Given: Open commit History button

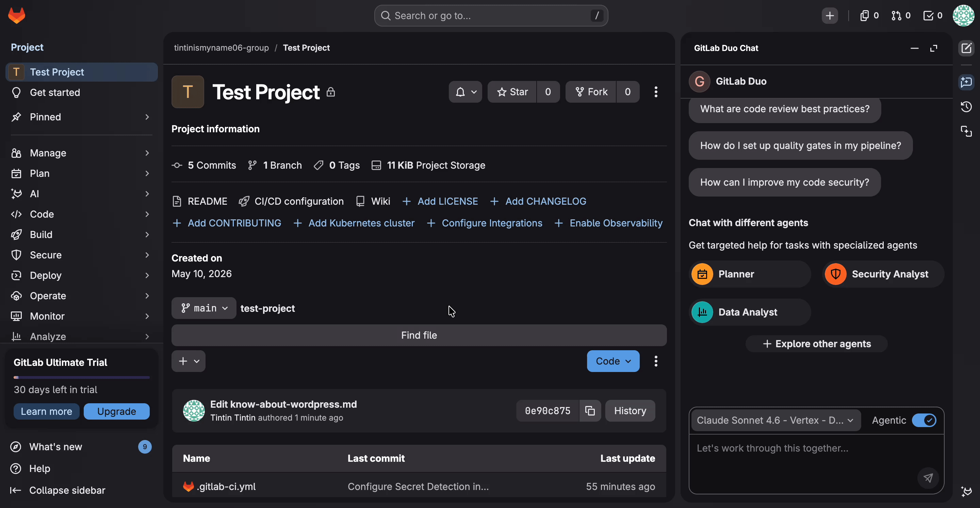Looking at the screenshot, I should 630,411.
